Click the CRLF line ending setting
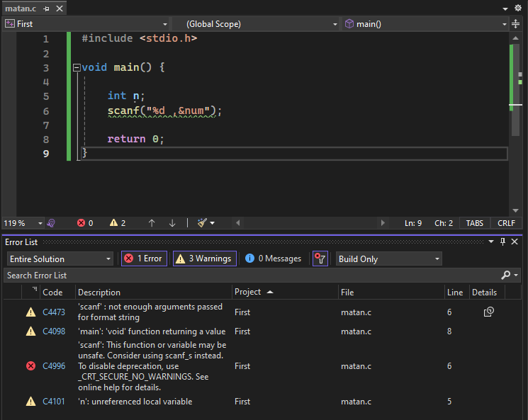528x420 pixels. (506, 223)
